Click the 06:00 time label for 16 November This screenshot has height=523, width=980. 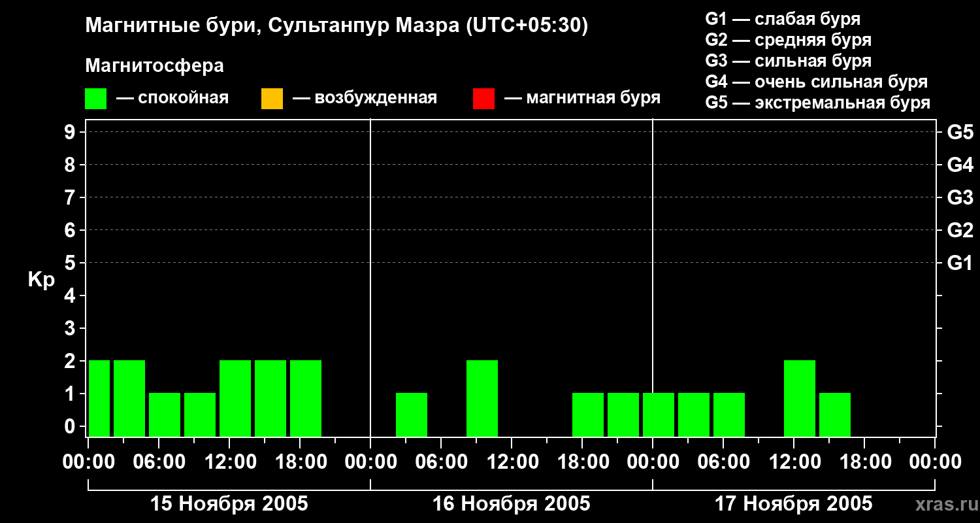click(441, 462)
